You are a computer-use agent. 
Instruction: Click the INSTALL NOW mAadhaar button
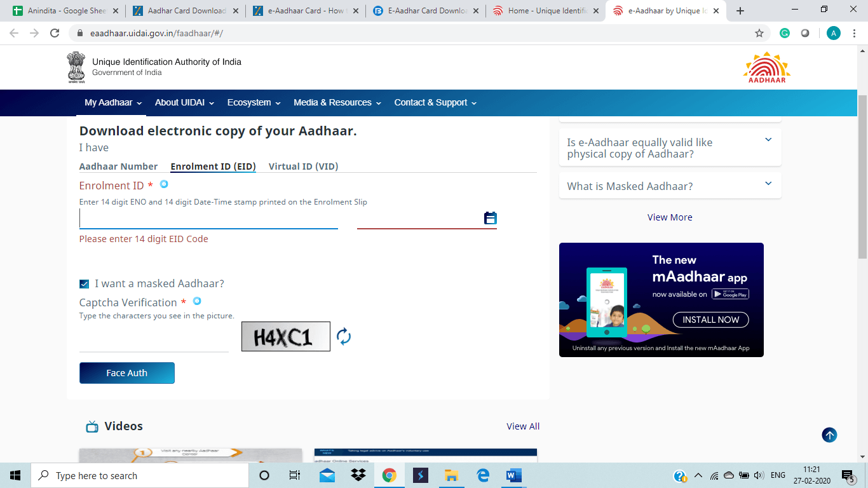(x=710, y=320)
